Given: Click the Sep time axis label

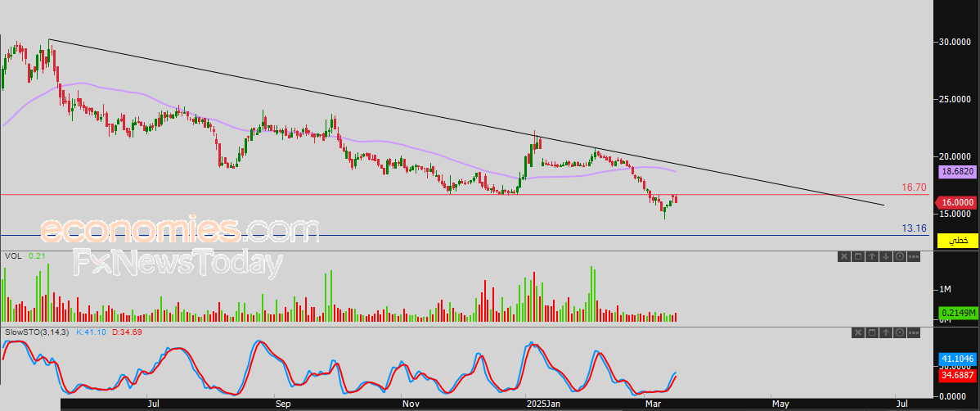Looking at the screenshot, I should click(282, 404).
